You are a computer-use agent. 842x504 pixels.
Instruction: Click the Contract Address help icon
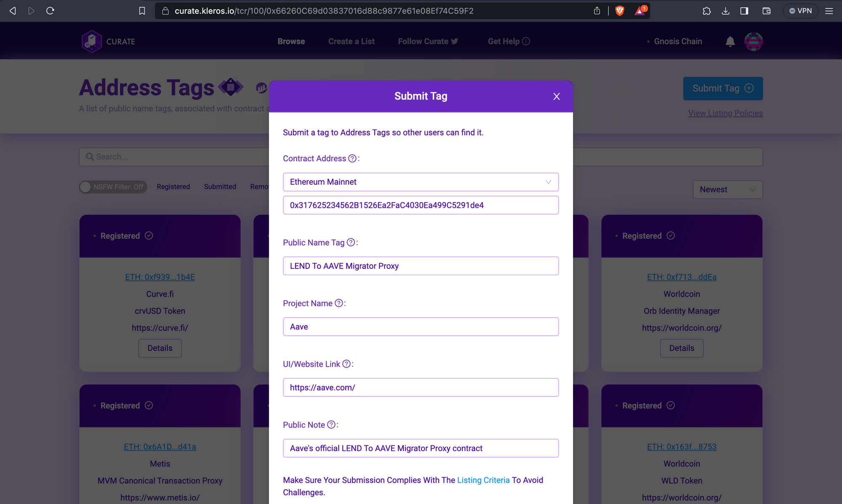pos(352,159)
